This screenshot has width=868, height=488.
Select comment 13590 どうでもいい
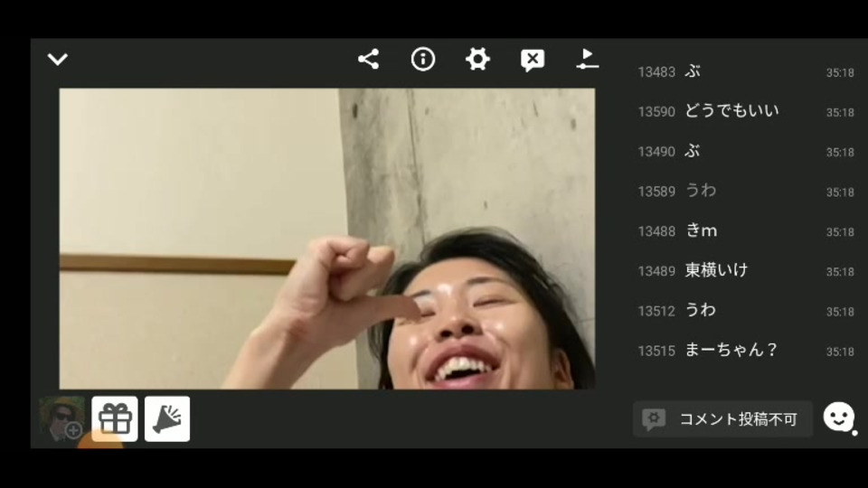point(746,112)
